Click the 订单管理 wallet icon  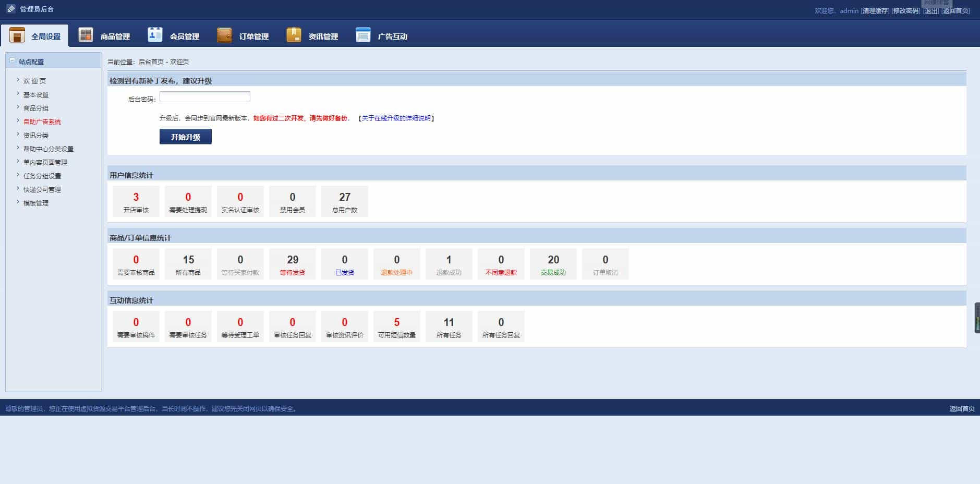click(224, 35)
